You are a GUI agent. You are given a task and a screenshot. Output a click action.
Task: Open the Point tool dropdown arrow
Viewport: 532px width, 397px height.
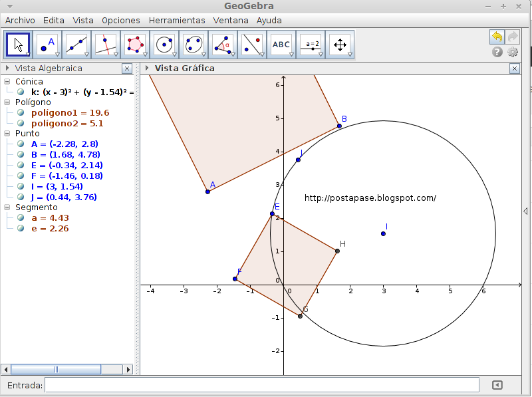point(56,53)
